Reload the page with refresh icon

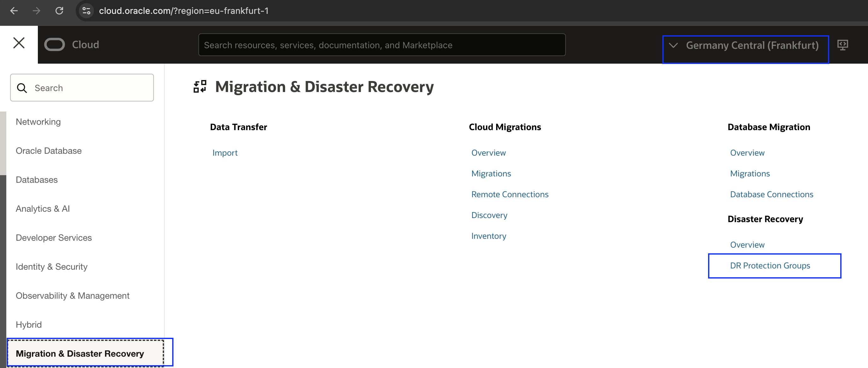coord(59,11)
